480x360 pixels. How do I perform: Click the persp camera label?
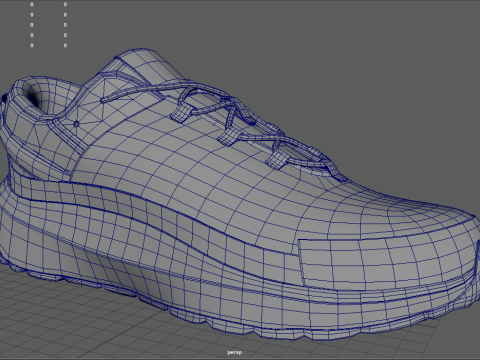tap(235, 352)
